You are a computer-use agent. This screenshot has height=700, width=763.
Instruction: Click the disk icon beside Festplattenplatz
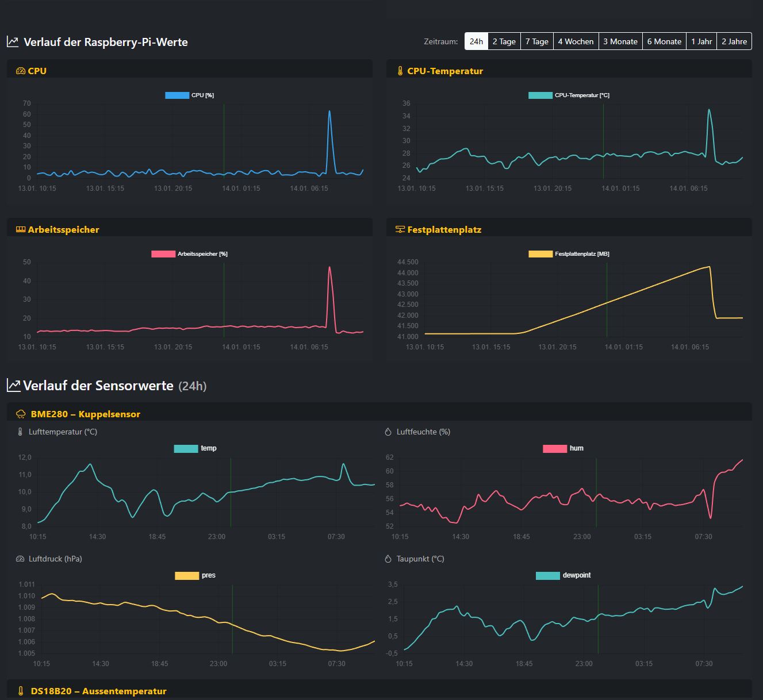point(400,230)
